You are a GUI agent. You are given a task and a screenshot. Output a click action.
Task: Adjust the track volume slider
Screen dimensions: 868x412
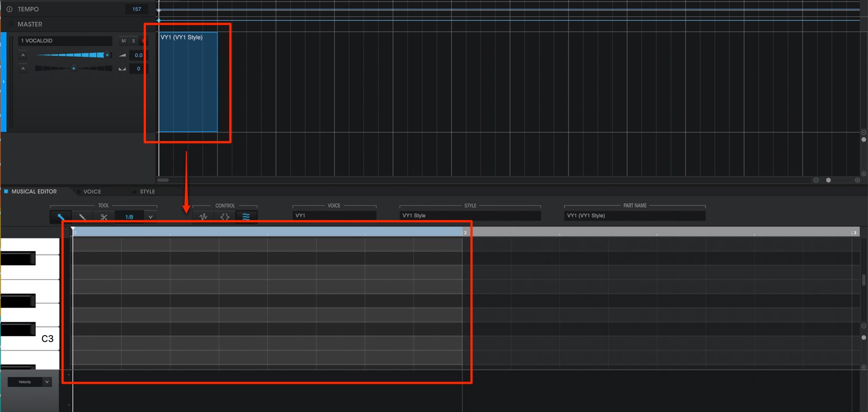73,55
